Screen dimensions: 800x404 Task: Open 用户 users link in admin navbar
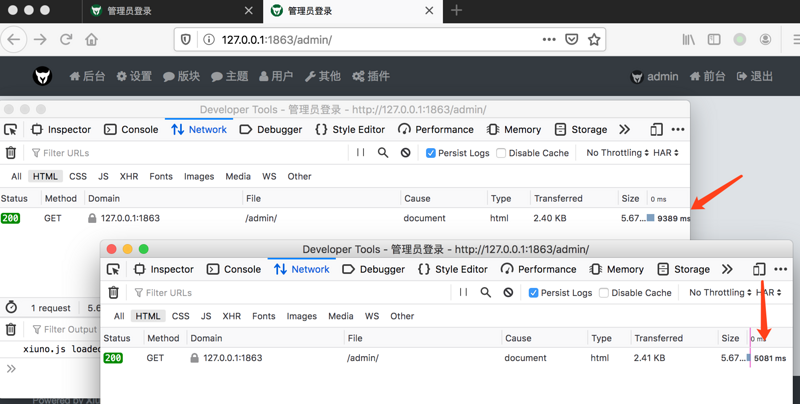pos(276,77)
